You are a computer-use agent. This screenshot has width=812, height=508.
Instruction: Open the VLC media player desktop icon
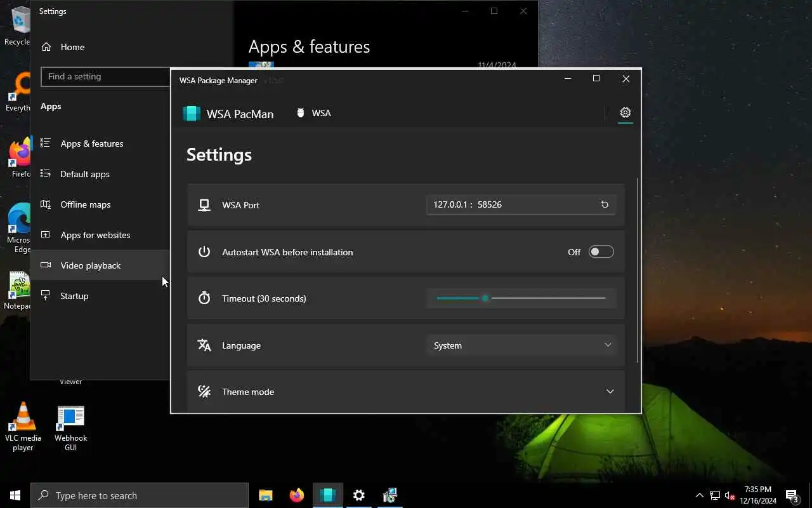point(23,427)
